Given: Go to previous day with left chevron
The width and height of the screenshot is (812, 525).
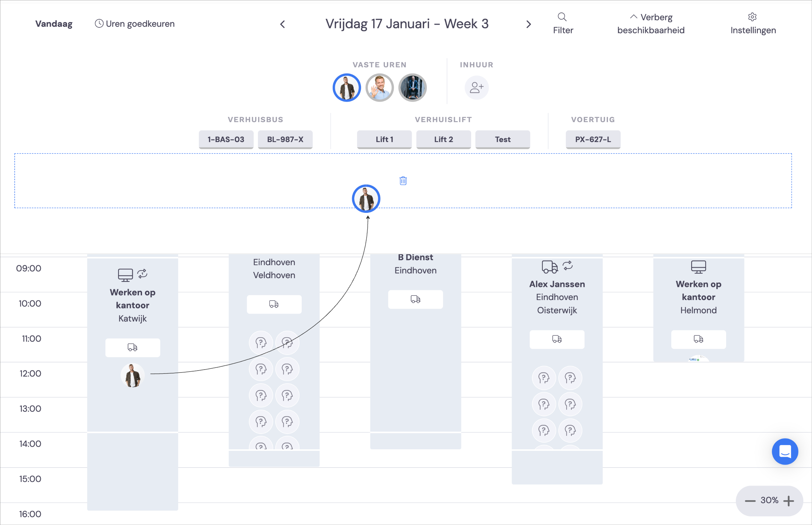Looking at the screenshot, I should click(283, 24).
